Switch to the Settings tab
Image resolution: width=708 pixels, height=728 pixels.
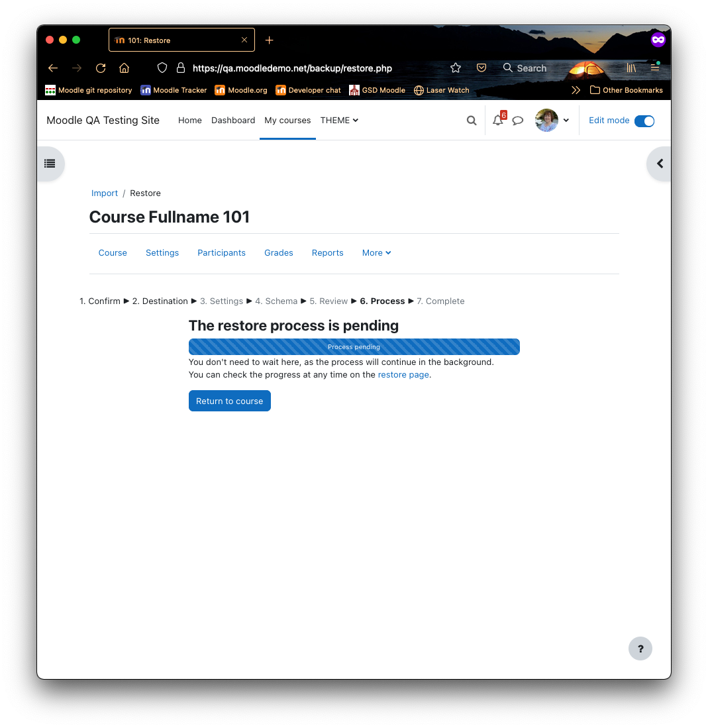[162, 252]
